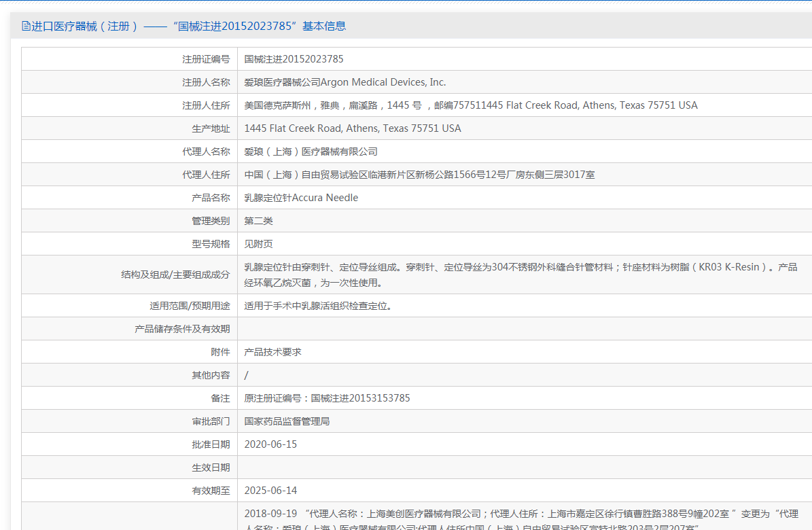This screenshot has height=530, width=812.
Task: Select the agent name 爱琅（上海）医疗器械有限公司
Action: point(311,152)
